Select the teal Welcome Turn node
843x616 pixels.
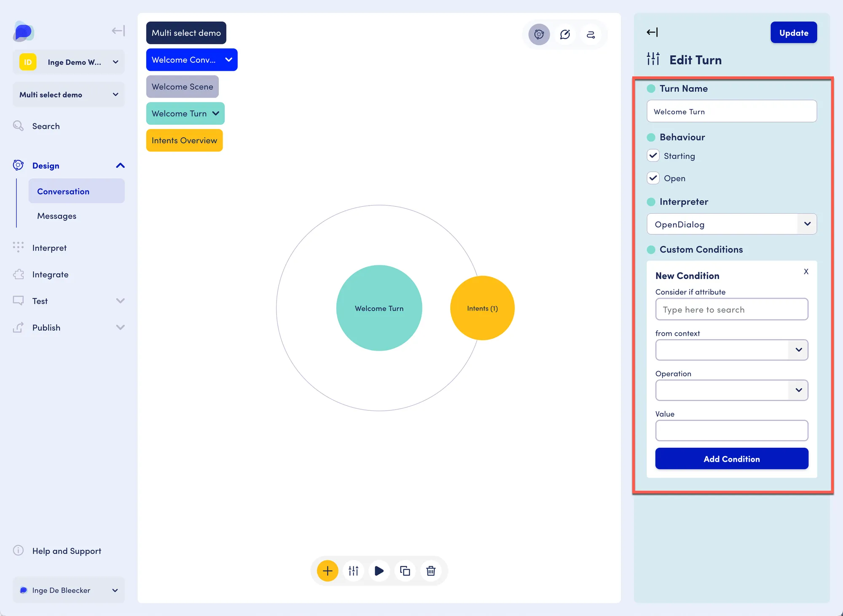pyautogui.click(x=379, y=308)
